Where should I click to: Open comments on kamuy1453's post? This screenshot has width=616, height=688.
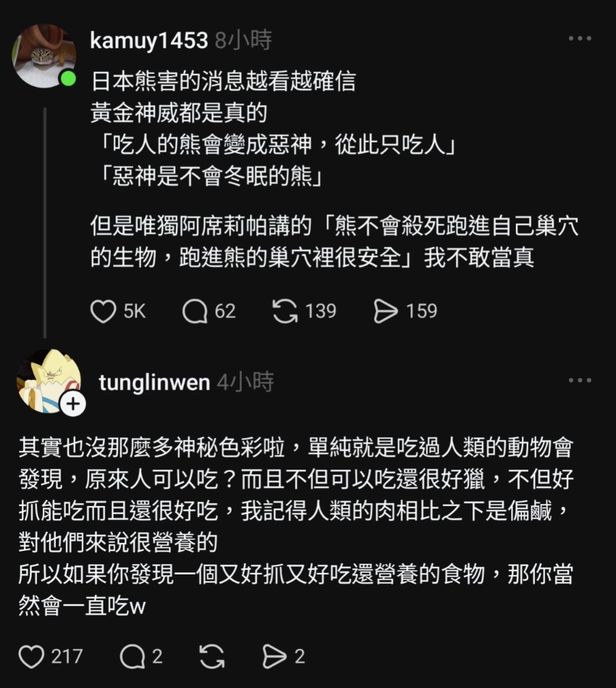195,312
